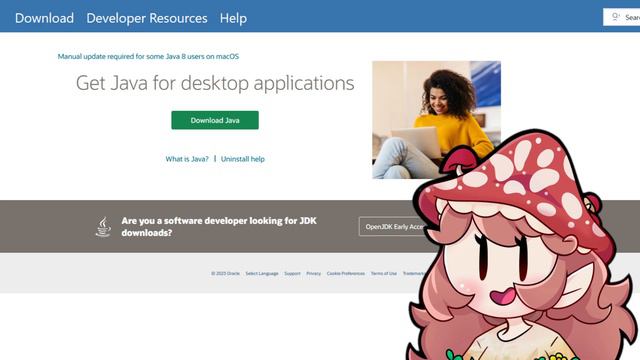
Task: Click the JDK downloads question text
Action: 219,227
